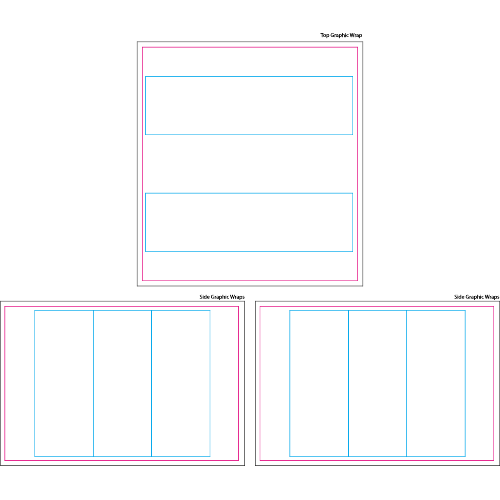Viewport: 500px width, 500px height.
Task: Select lower blue rectangle in Top Graphic Wrap
Action: [x=249, y=222]
